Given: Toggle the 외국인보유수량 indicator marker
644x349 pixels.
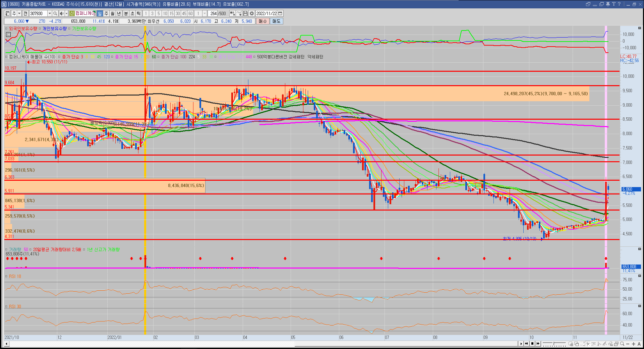Looking at the screenshot, I should click(x=6, y=28).
